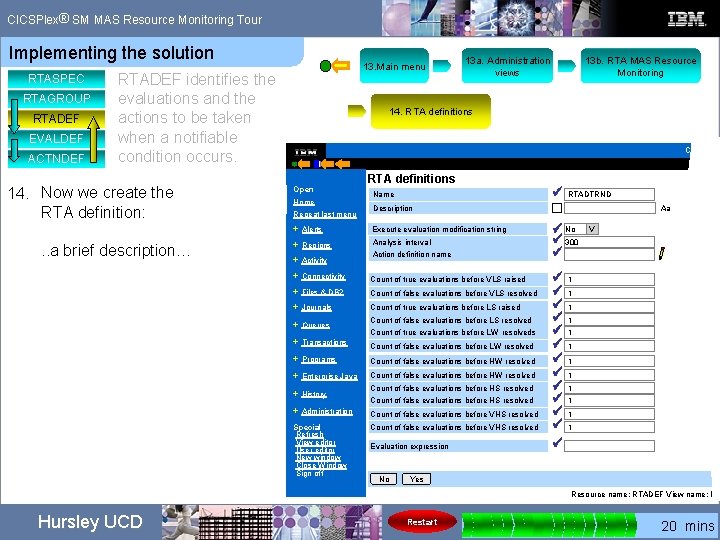720x540 pixels.
Task: Click the small green square in the black toolbar
Action: coord(294,164)
